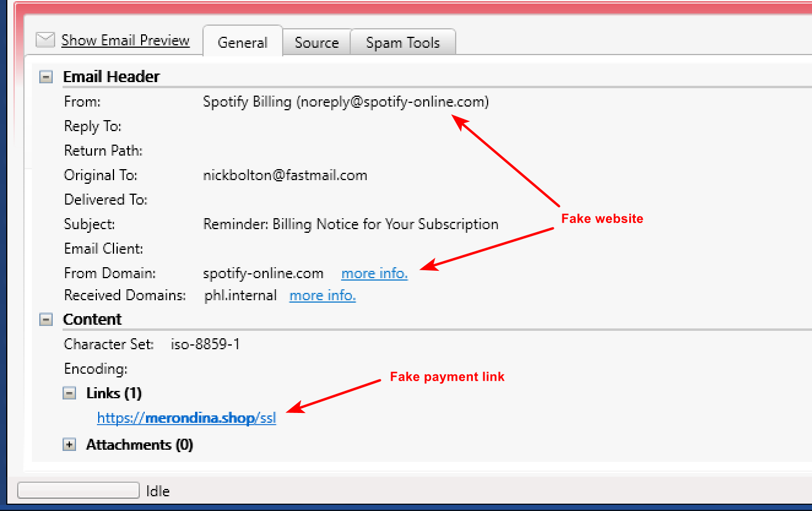Screen dimensions: 812x511
Task: Open the Spam Tools tab
Action: [403, 42]
